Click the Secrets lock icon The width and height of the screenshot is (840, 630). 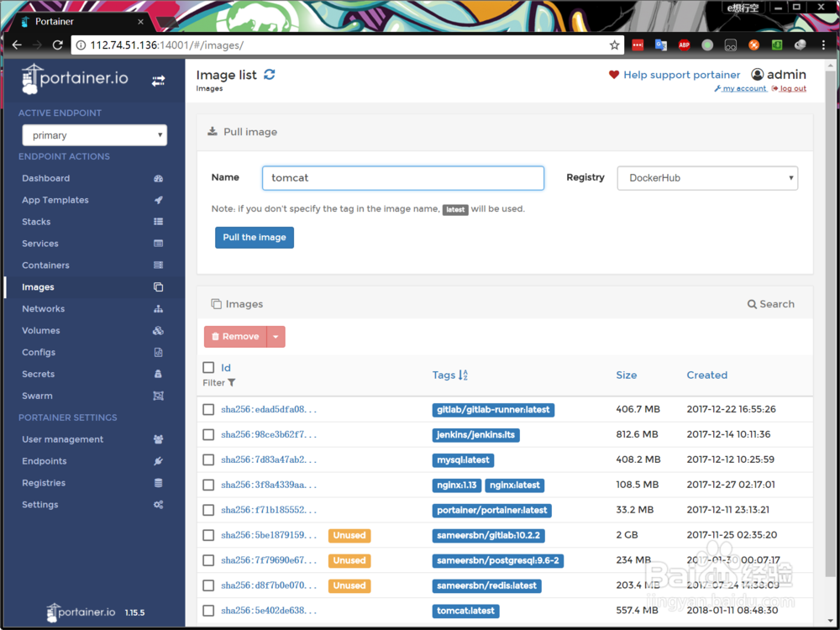pyautogui.click(x=158, y=374)
